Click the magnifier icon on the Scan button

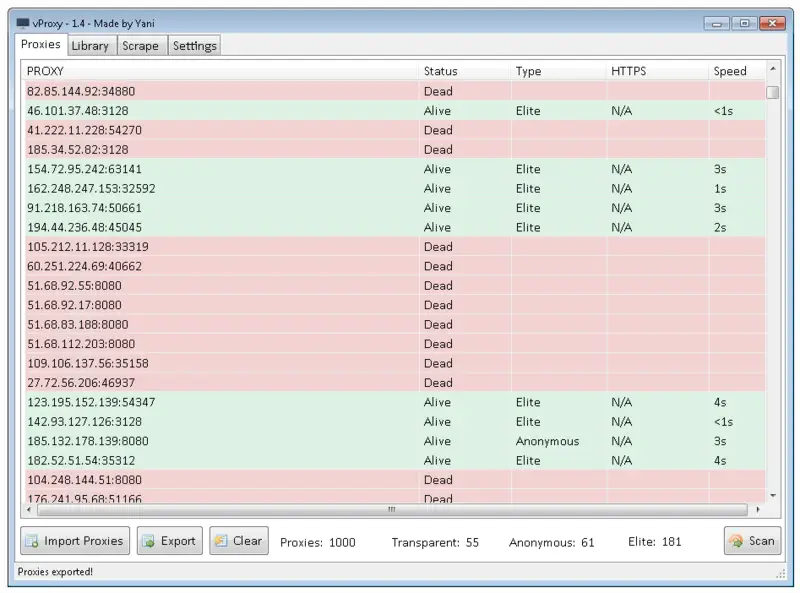[x=737, y=541]
